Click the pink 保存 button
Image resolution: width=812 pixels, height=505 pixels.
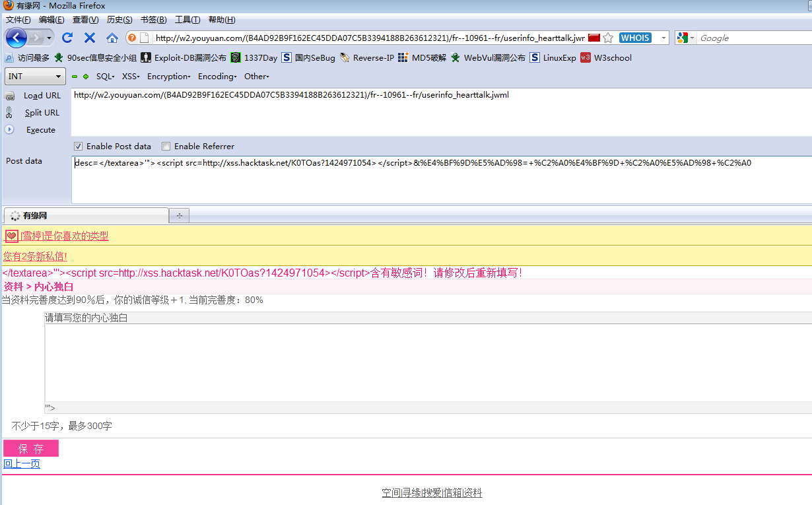pyautogui.click(x=31, y=448)
